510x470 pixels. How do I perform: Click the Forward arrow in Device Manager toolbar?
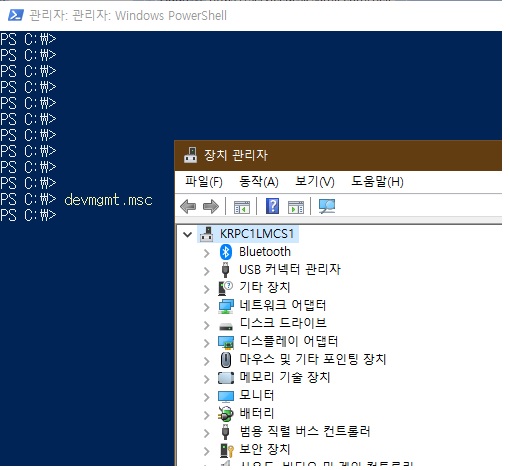(211, 206)
